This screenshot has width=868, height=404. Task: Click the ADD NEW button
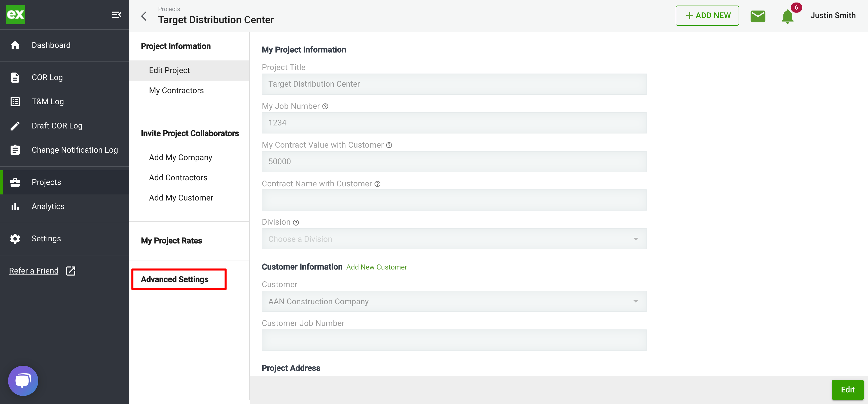coord(707,16)
